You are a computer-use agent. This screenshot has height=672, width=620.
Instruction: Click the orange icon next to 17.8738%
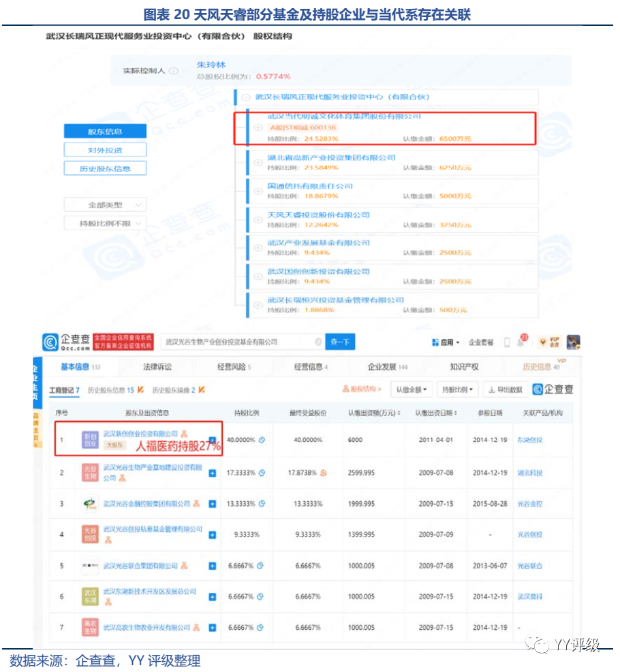pyautogui.click(x=324, y=473)
